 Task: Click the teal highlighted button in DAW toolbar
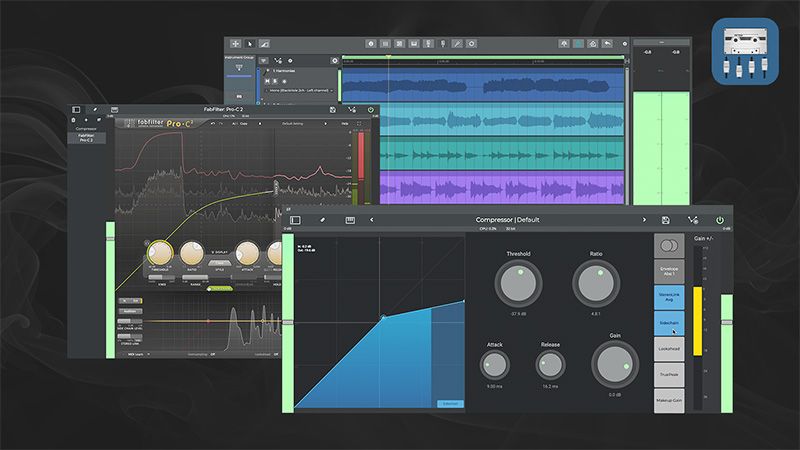tap(579, 44)
